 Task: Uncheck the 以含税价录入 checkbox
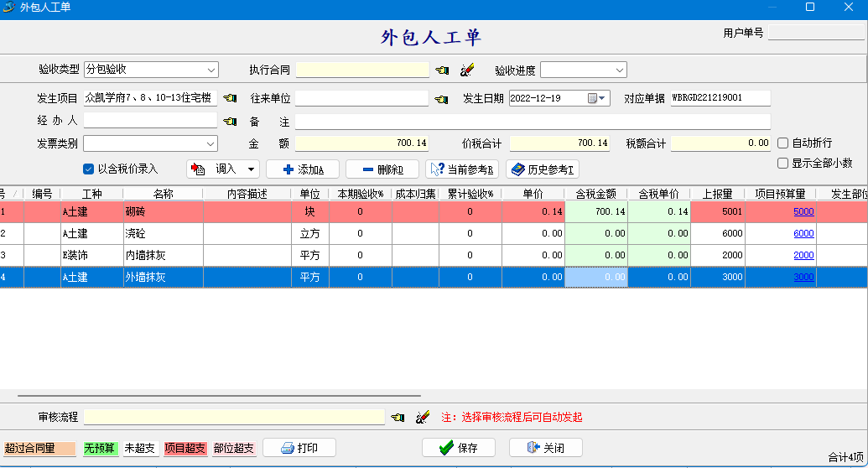click(89, 169)
